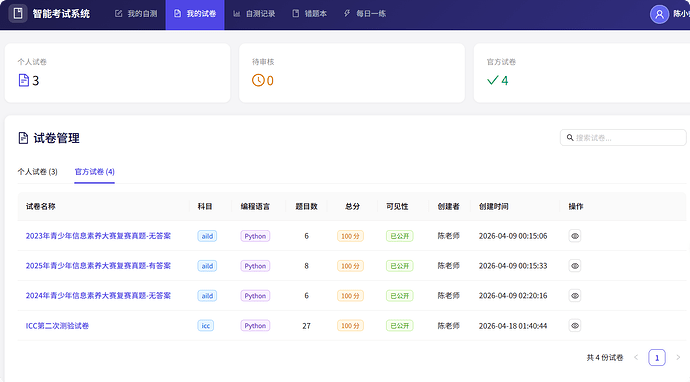Click the 试卷管理 heading document icon
Viewport: 690px width, 382px height.
coord(23,138)
